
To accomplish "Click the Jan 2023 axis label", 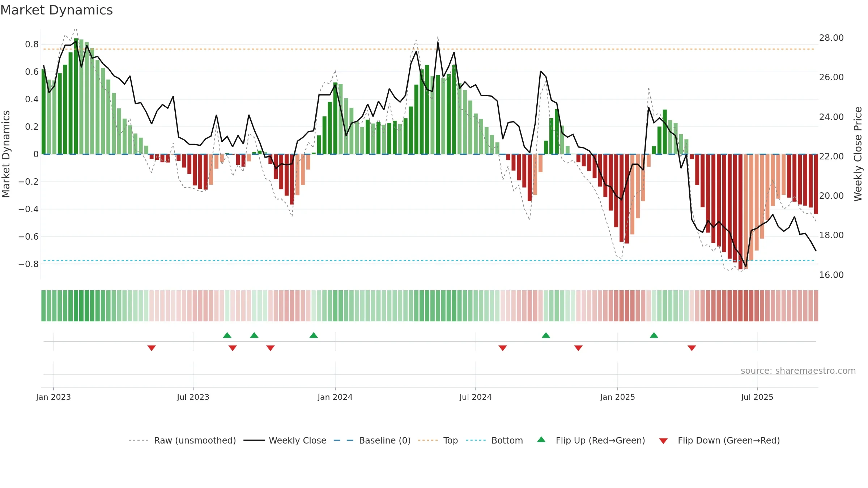I will tap(54, 397).
